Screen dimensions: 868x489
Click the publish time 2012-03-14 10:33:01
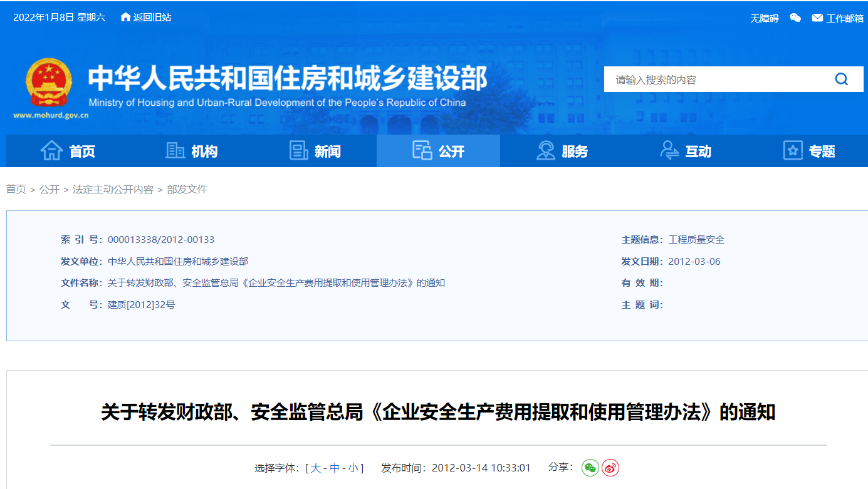click(x=481, y=468)
